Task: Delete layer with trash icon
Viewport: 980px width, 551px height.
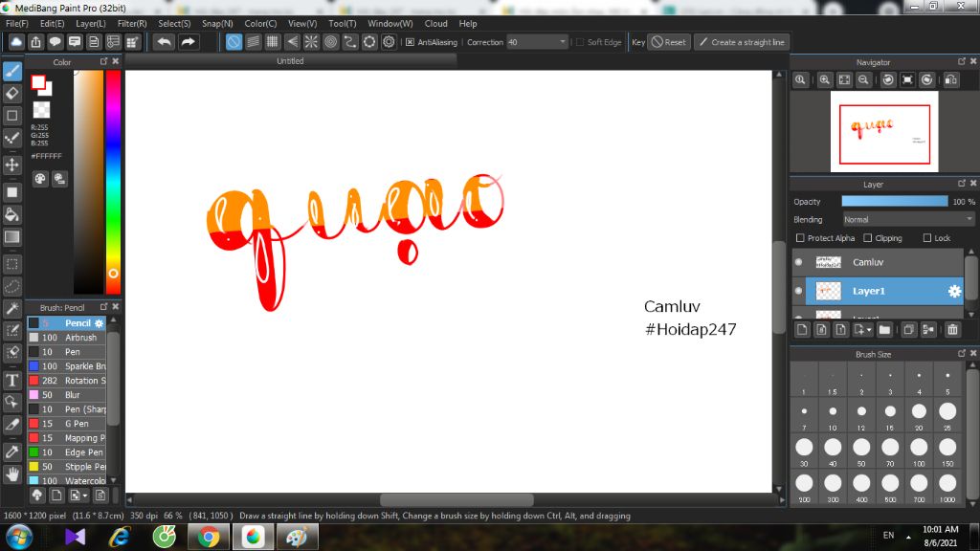Action: tap(952, 329)
